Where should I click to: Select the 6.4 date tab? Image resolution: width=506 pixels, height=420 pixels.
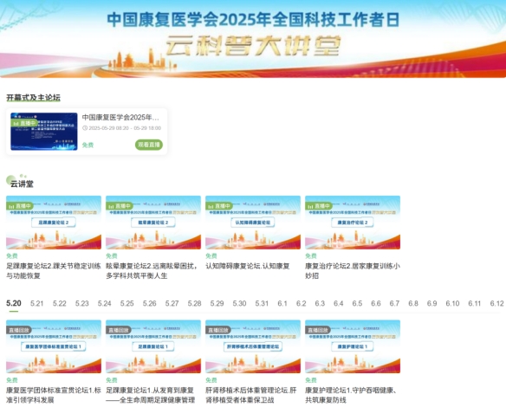tap(339, 304)
